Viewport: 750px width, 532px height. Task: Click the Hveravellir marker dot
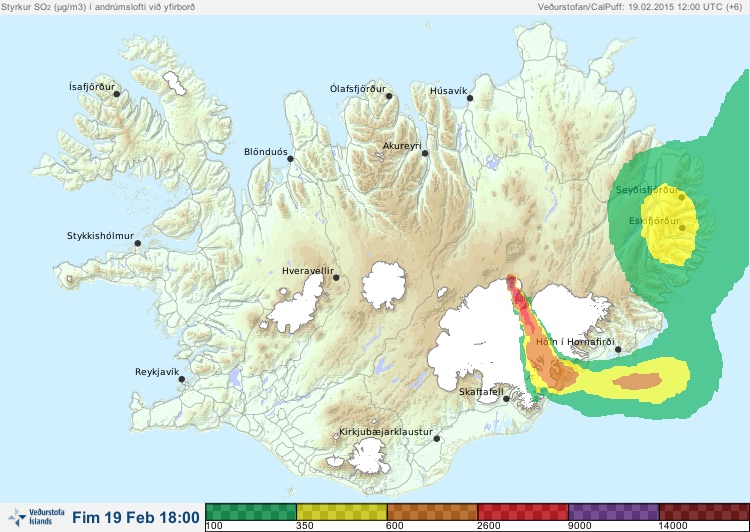coord(336,277)
